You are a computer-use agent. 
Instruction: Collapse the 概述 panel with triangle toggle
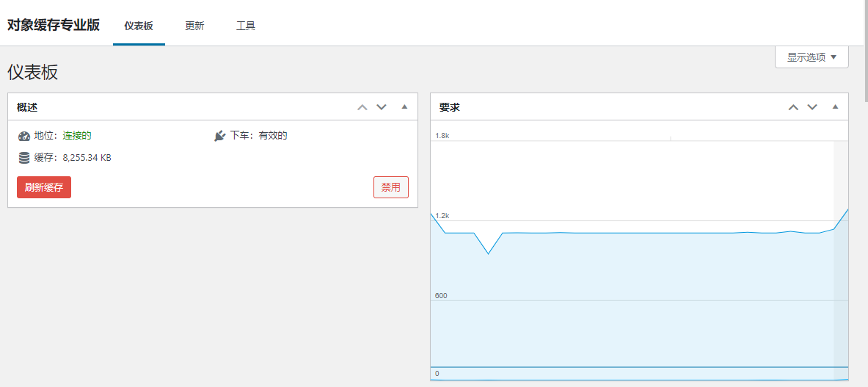click(404, 107)
